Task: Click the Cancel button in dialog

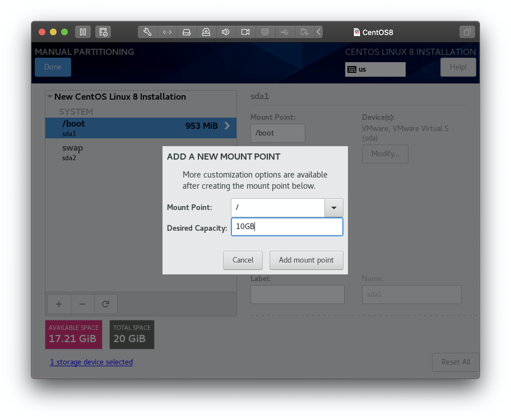Action: click(x=243, y=260)
